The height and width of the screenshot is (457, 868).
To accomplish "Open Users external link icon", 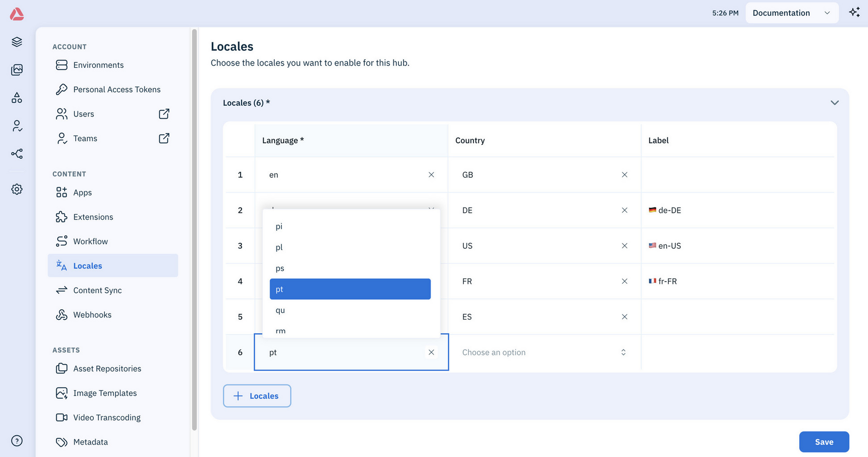I will tap(164, 114).
